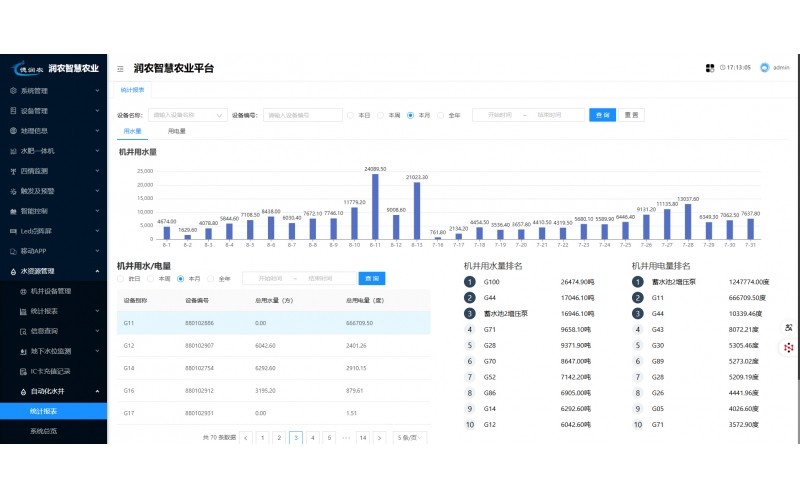Image resolution: width=800 pixels, height=500 pixels.
Task: Click the grid icon beside the clock
Action: [x=710, y=68]
